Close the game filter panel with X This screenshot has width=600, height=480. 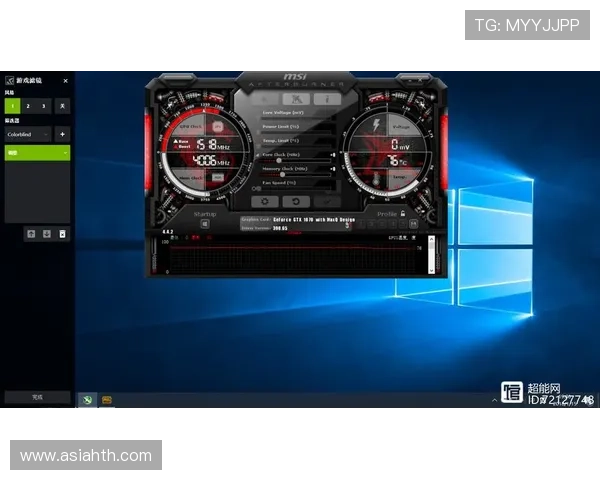pos(65,81)
